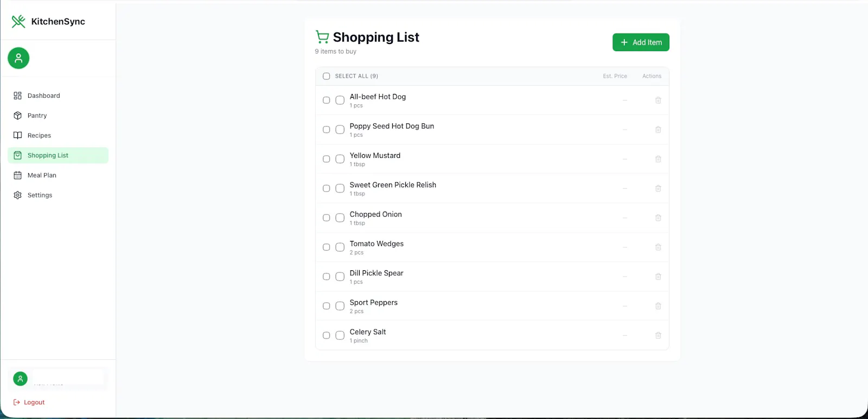
Task: Click the Settings gear icon
Action: (17, 195)
